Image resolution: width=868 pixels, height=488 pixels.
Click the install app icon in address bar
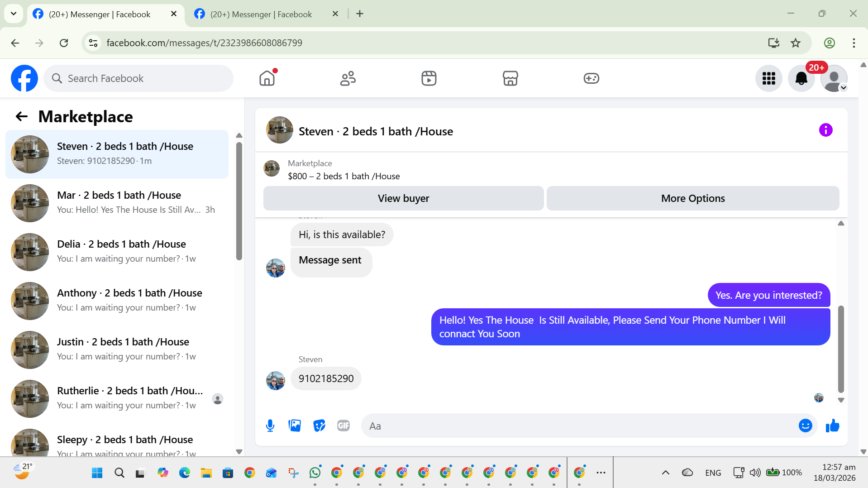[773, 43]
